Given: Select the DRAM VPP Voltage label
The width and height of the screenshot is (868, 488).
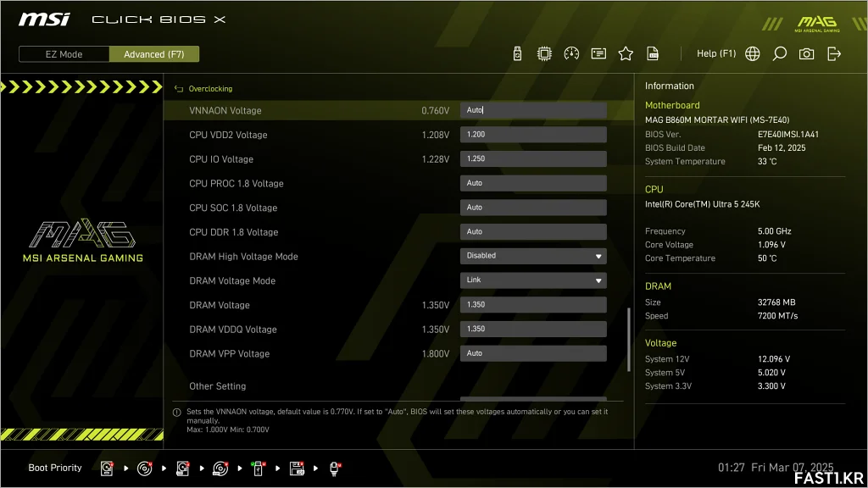Looking at the screenshot, I should (229, 354).
